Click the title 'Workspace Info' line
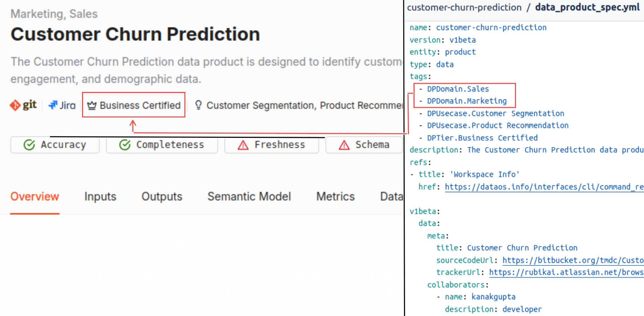The height and width of the screenshot is (316, 644). click(x=465, y=174)
